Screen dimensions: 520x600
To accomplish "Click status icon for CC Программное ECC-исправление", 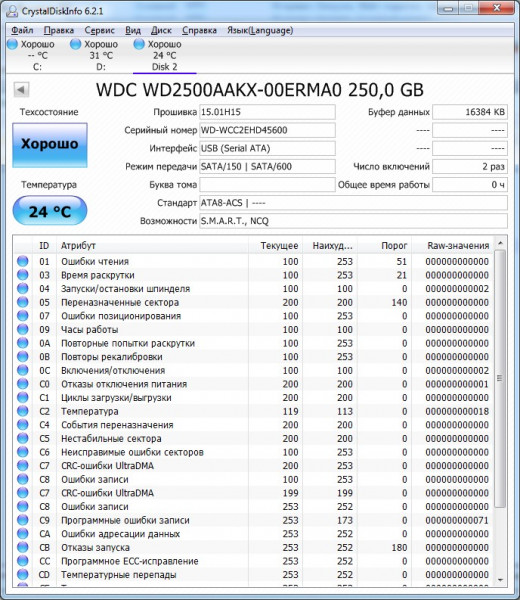I will [23, 561].
